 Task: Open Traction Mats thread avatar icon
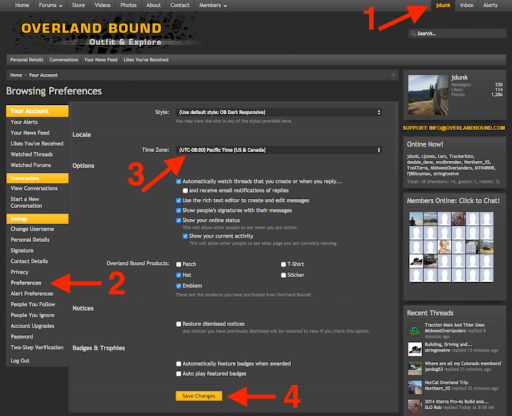pyautogui.click(x=415, y=330)
